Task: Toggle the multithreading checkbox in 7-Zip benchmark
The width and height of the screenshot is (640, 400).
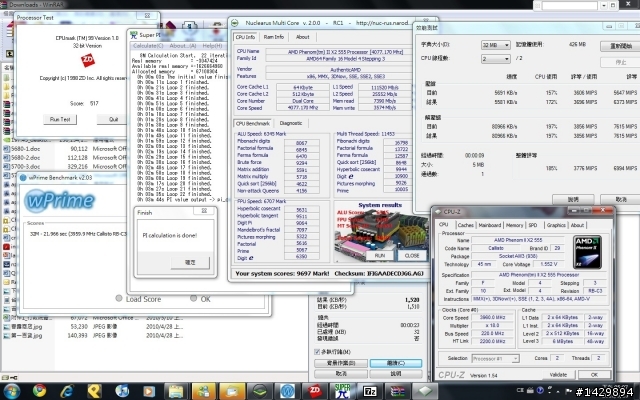Action: point(317,351)
